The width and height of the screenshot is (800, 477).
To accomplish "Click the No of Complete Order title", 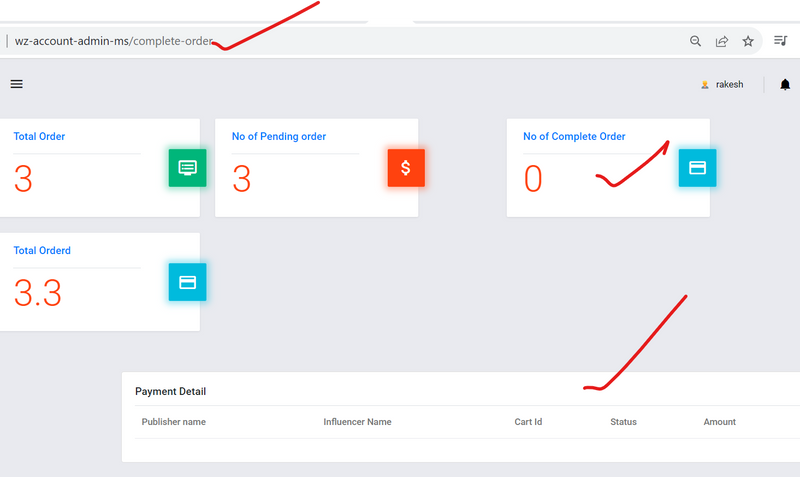I will coord(574,136).
